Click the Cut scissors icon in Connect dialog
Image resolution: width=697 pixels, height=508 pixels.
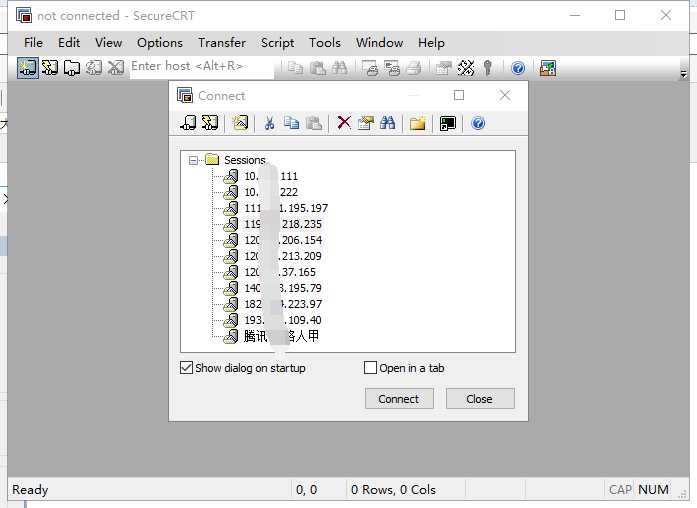pos(269,123)
